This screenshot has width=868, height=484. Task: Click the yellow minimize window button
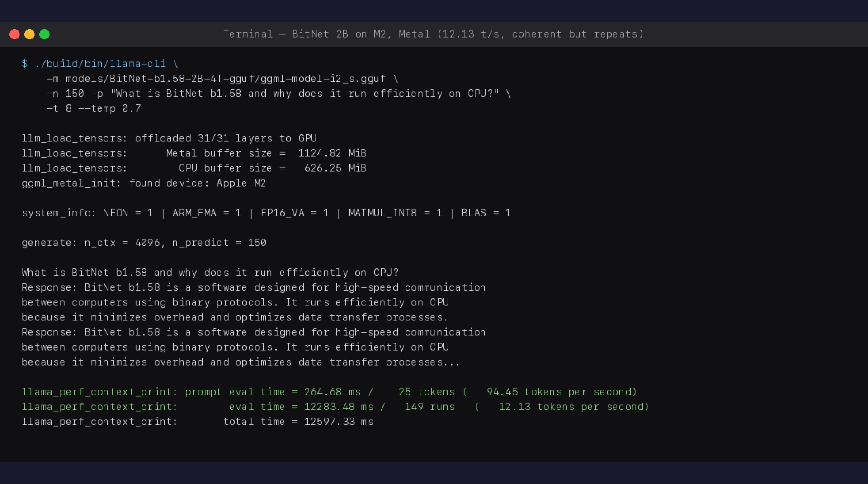[29, 34]
